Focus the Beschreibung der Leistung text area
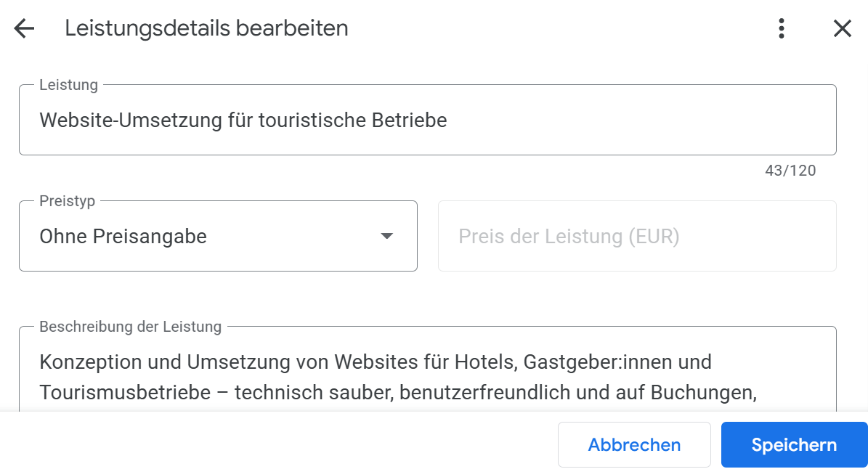Viewport: 868px width, 469px height. click(x=427, y=378)
